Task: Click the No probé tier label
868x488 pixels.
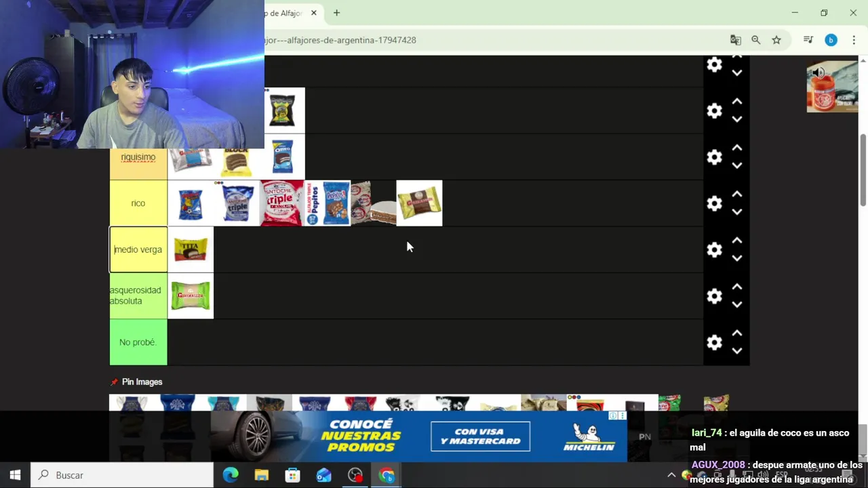Action: 138,342
